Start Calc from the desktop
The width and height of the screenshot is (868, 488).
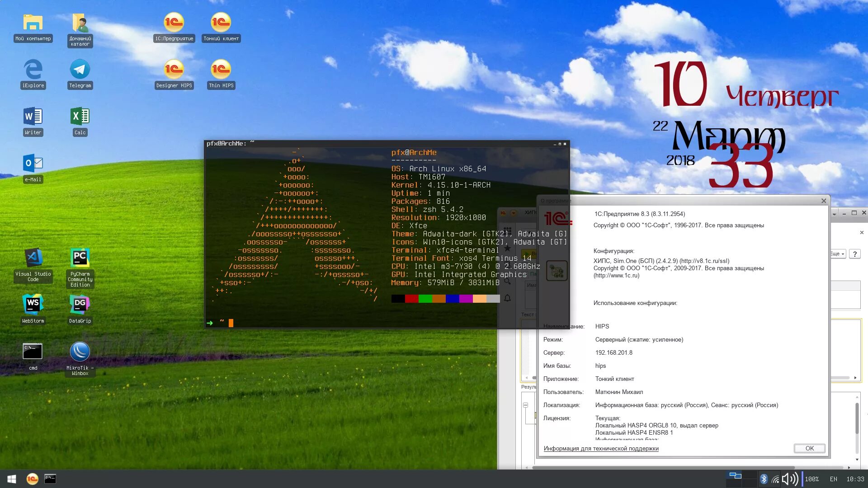[x=80, y=122]
